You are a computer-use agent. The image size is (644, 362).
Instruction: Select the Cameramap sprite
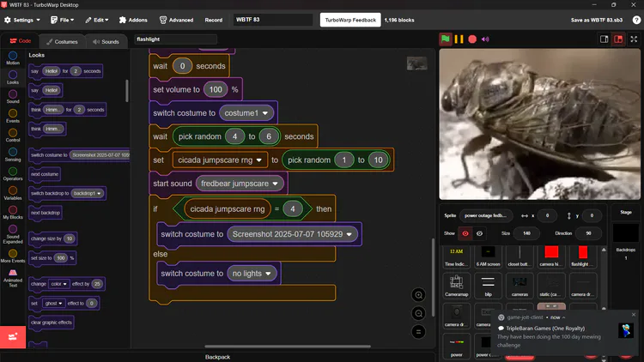pyautogui.click(x=456, y=286)
